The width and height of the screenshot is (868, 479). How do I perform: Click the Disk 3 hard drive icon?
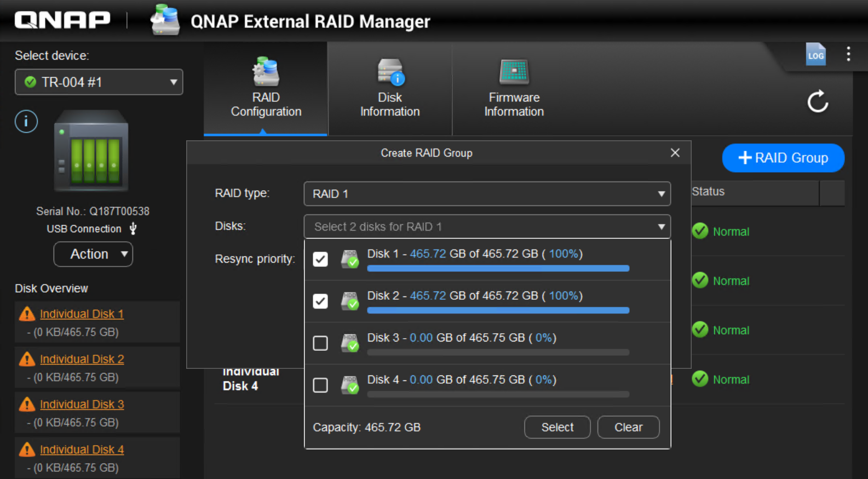click(349, 343)
